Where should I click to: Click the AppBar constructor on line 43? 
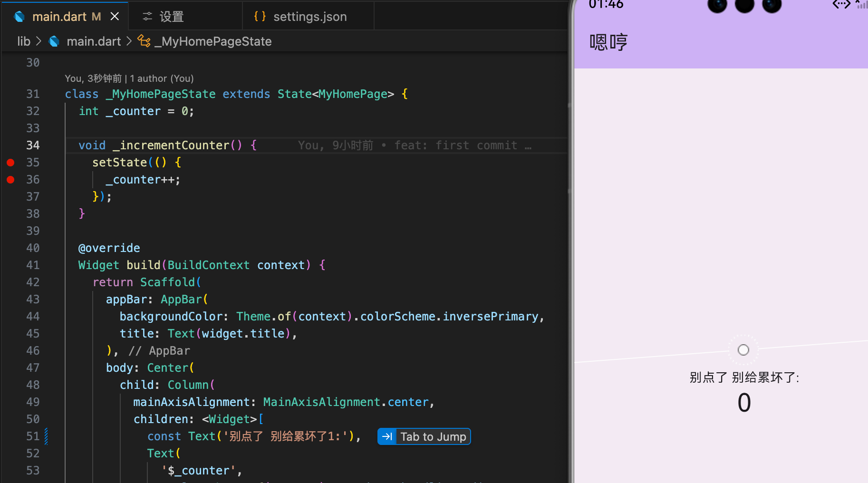[x=181, y=299]
